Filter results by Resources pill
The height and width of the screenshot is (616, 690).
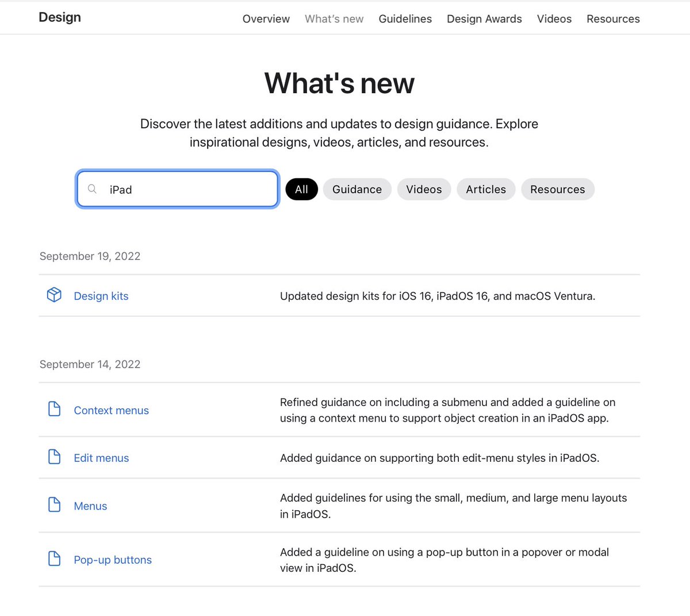click(558, 189)
